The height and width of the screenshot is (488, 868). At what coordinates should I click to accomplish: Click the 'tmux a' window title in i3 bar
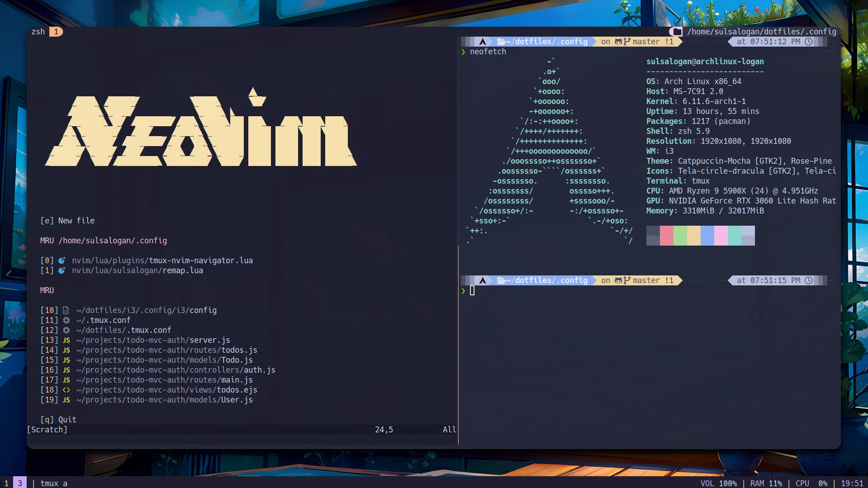click(54, 483)
